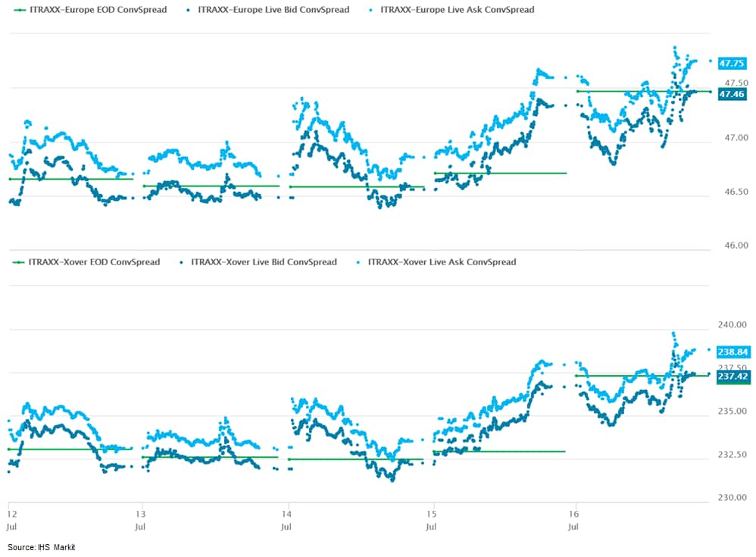Toggle ITRAXX-Europe Live Ask ConvSpread legend label
Image resolution: width=756 pixels, height=557 pixels.
pos(457,10)
